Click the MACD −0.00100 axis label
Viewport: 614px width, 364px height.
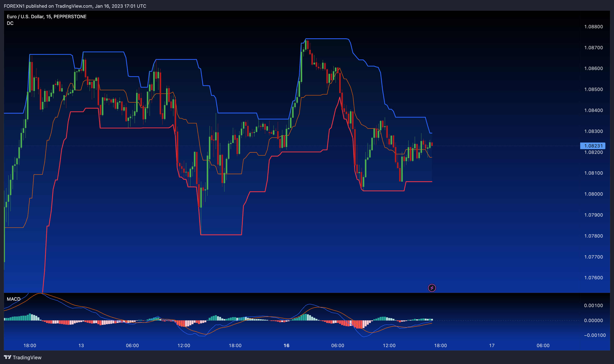pos(595,335)
